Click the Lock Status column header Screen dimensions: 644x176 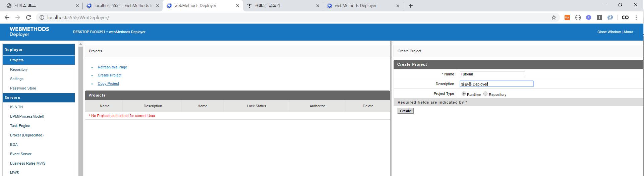256,106
